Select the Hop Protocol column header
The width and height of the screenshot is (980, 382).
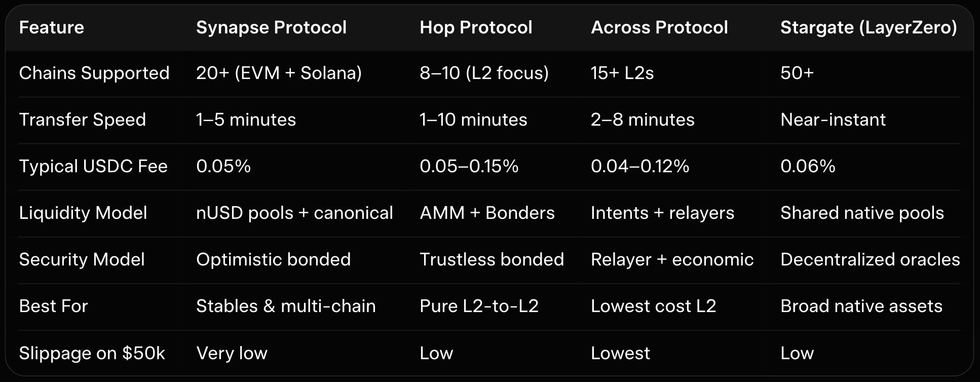tap(476, 27)
